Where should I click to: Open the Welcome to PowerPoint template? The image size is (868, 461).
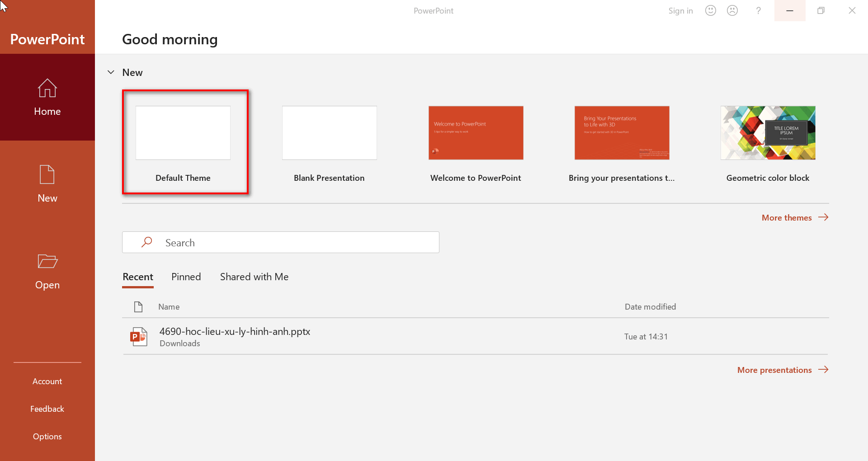[x=476, y=133]
